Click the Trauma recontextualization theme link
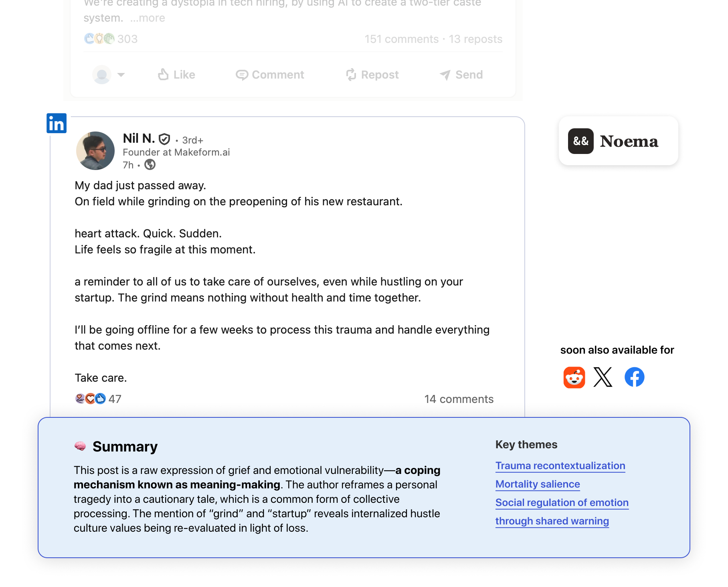This screenshot has height=587, width=728. (560, 466)
